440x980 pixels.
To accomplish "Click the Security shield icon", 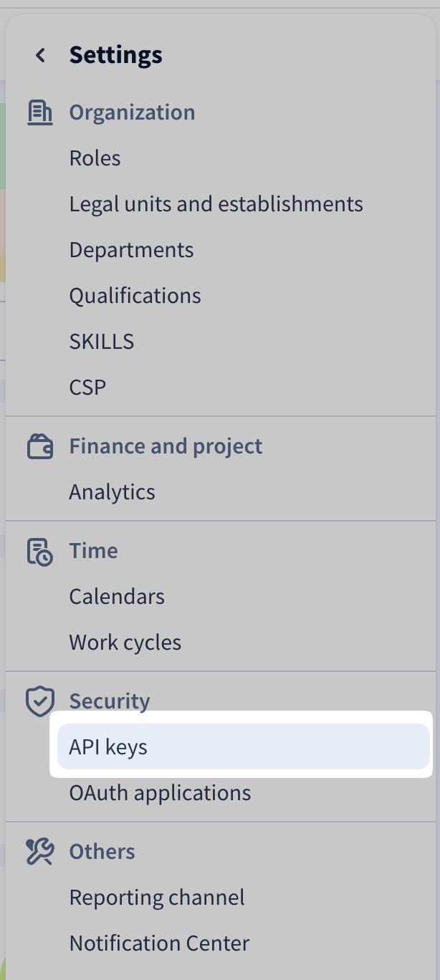I will pyautogui.click(x=40, y=701).
